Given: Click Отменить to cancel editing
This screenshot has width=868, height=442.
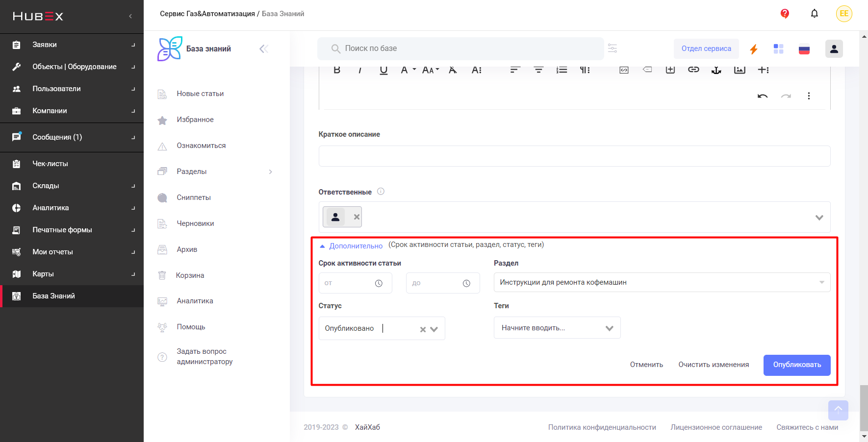Looking at the screenshot, I should pyautogui.click(x=646, y=365).
